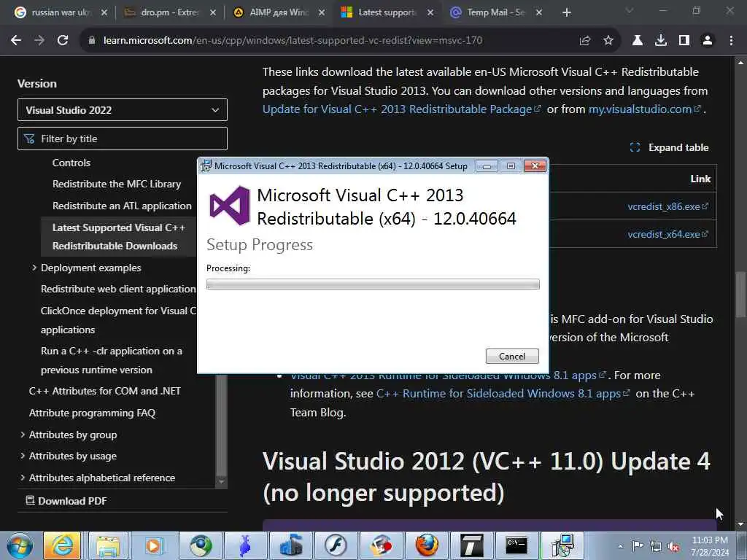Open Windows Explorer folder in taskbar
Viewport: 747px width, 560px height.
(108, 545)
